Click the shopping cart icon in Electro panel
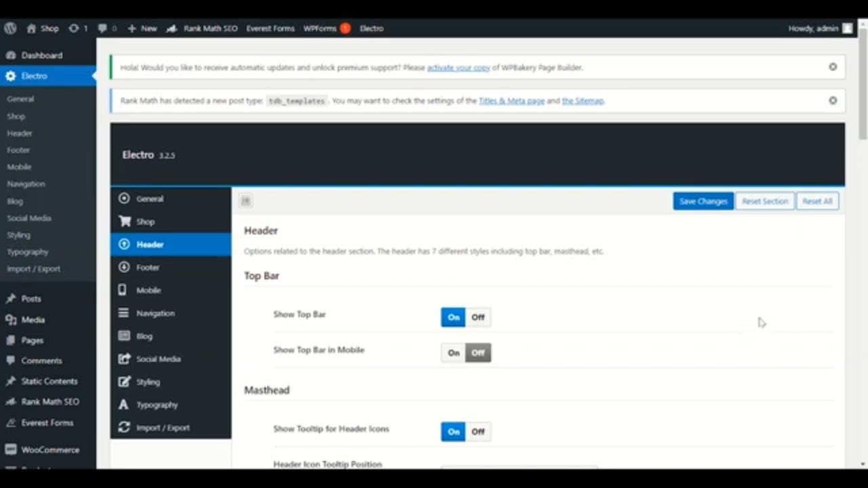Image resolution: width=868 pixels, height=488 pixels. tap(124, 222)
